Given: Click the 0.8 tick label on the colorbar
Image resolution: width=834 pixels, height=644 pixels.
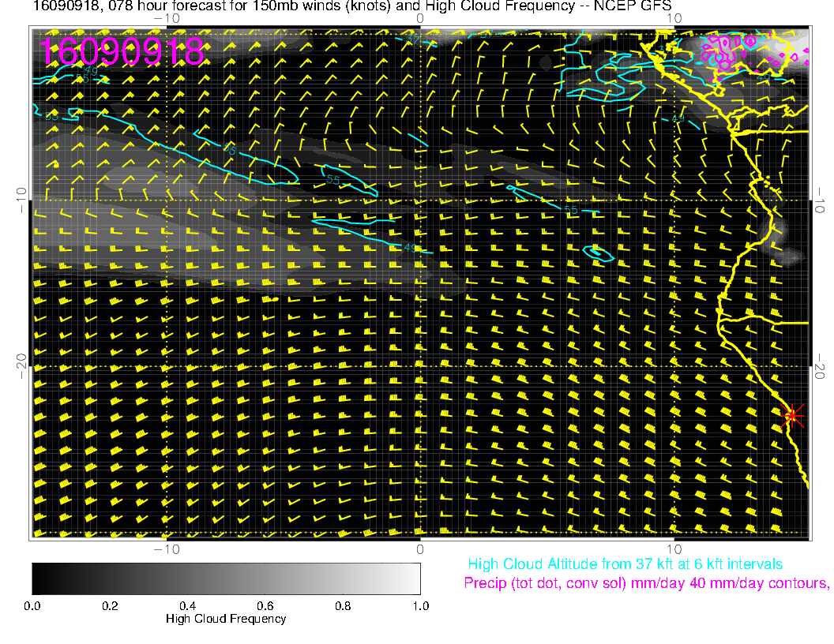Looking at the screenshot, I should (x=342, y=606).
